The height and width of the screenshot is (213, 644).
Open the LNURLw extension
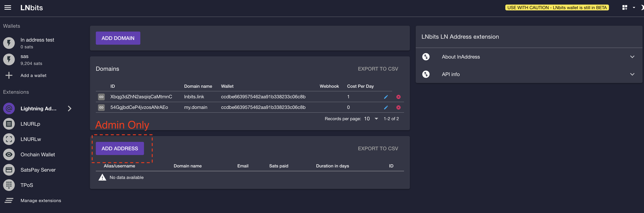click(9, 139)
